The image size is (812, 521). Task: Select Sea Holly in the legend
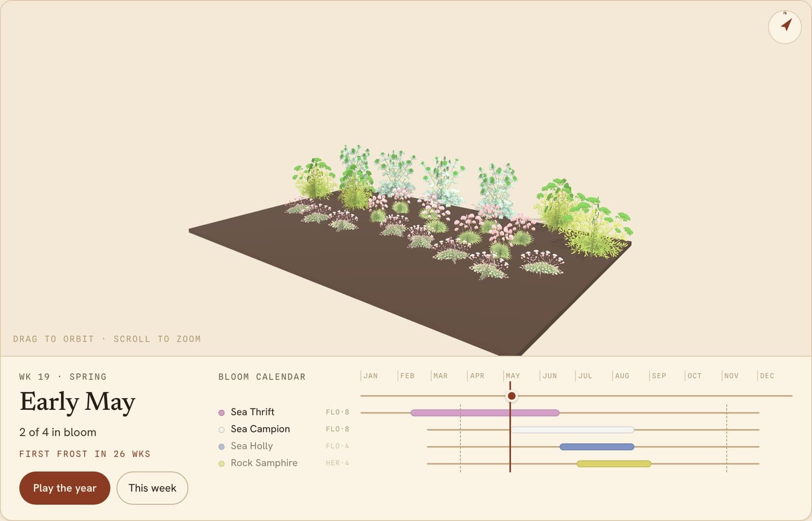point(252,446)
